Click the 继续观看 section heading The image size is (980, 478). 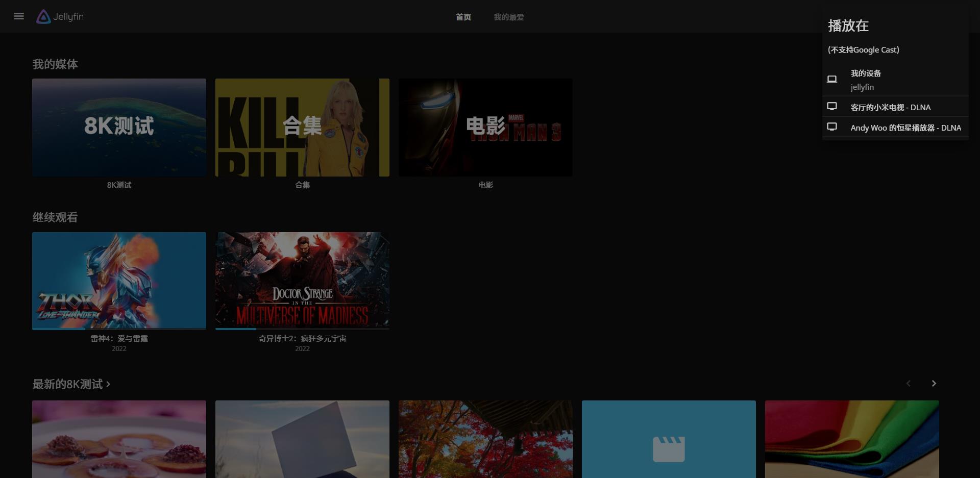click(x=55, y=217)
